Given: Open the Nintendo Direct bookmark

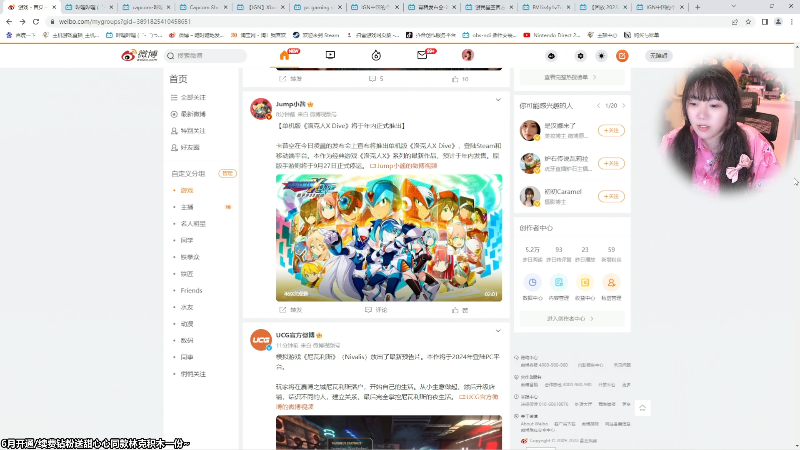Looking at the screenshot, I should point(552,35).
